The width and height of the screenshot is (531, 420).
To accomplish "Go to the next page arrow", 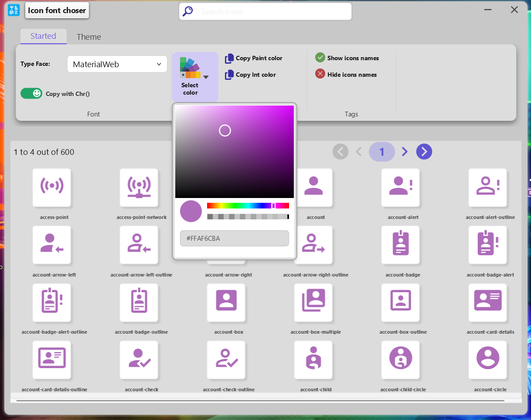I will (x=405, y=152).
